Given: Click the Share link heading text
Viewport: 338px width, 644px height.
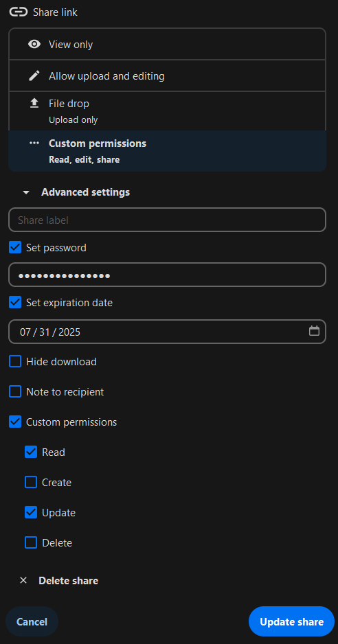Looking at the screenshot, I should 55,12.
